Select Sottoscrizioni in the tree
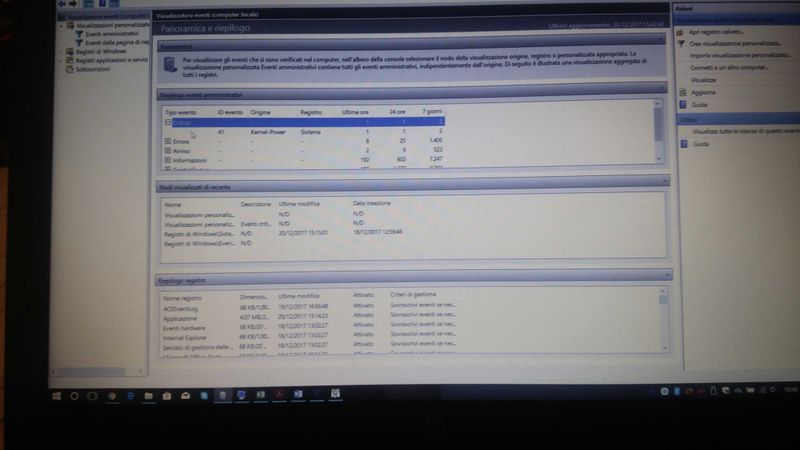800x450 pixels. [93, 69]
